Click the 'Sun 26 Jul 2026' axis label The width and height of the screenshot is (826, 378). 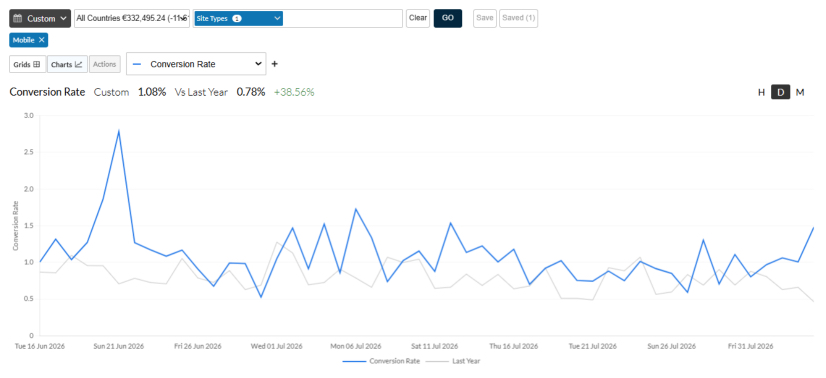(x=672, y=346)
